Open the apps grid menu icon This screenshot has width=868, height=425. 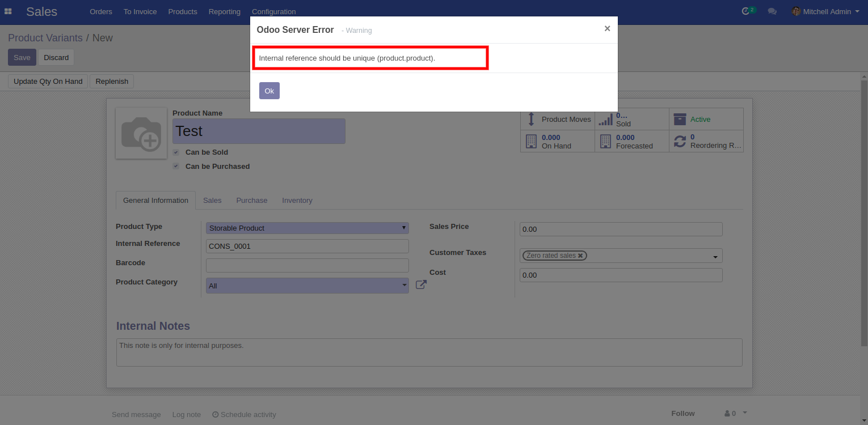point(8,11)
